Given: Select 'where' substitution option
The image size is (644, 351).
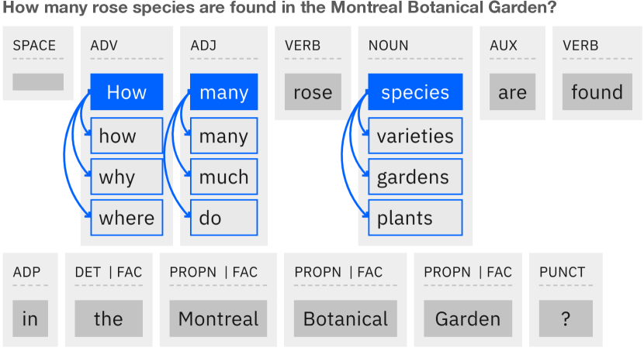Looking at the screenshot, I should click(126, 218).
